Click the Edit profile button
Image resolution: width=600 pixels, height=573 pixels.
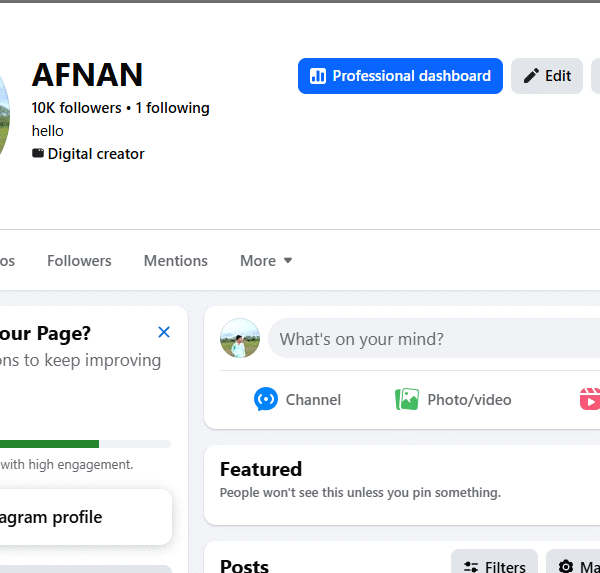pyautogui.click(x=547, y=76)
